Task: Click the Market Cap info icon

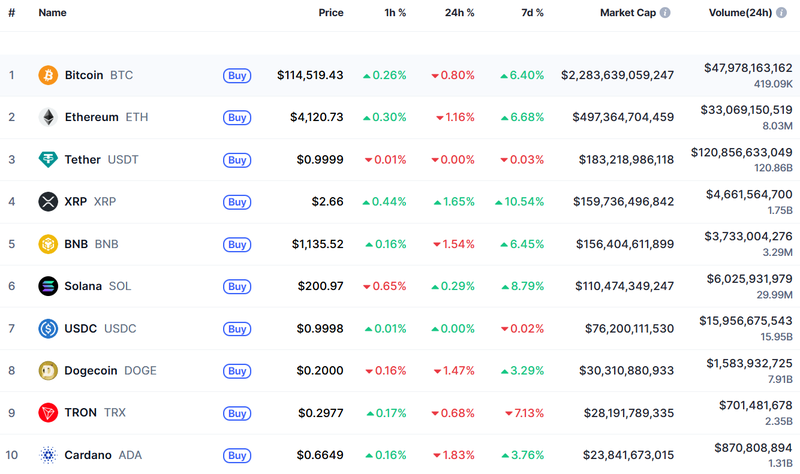Action: pos(666,13)
